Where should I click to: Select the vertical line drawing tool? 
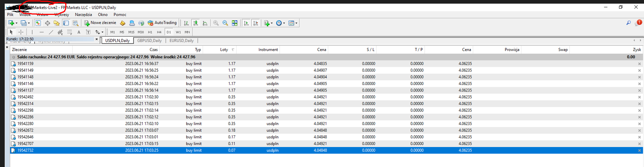click(x=32, y=32)
